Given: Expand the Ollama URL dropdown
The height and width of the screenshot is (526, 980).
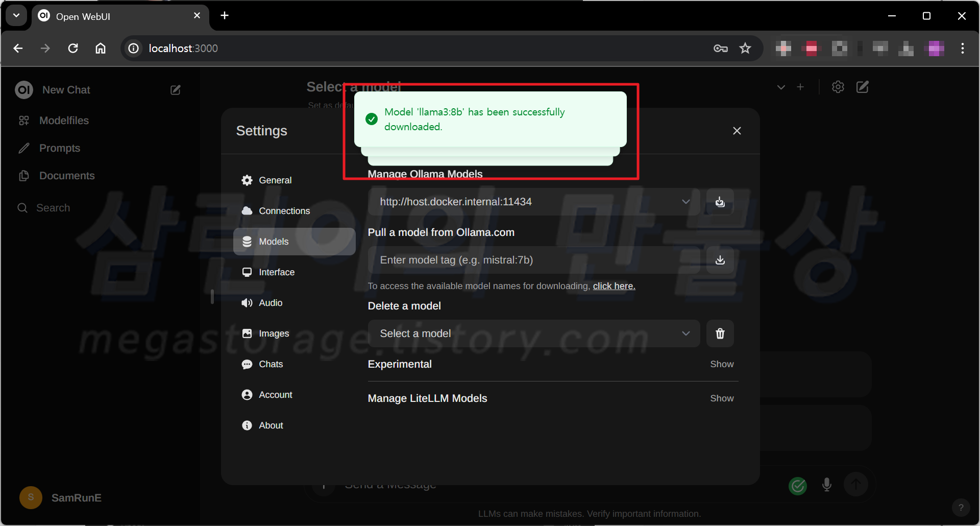Looking at the screenshot, I should 534,202.
